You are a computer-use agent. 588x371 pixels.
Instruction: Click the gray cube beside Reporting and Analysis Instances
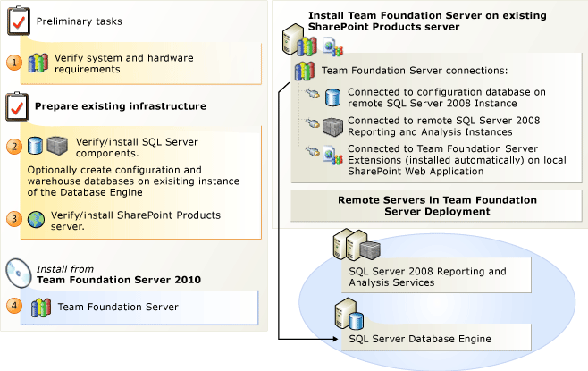click(333, 127)
